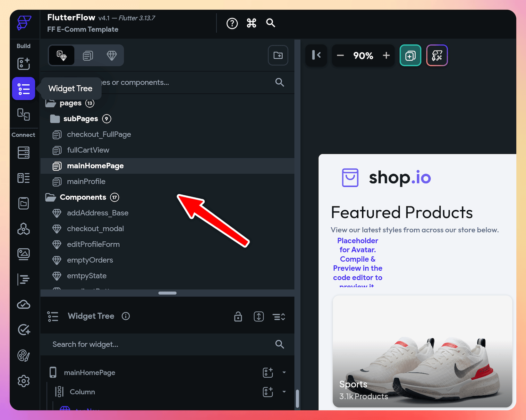Click the cloud sync icon in the sidebar
The width and height of the screenshot is (526, 420).
pyautogui.click(x=23, y=304)
